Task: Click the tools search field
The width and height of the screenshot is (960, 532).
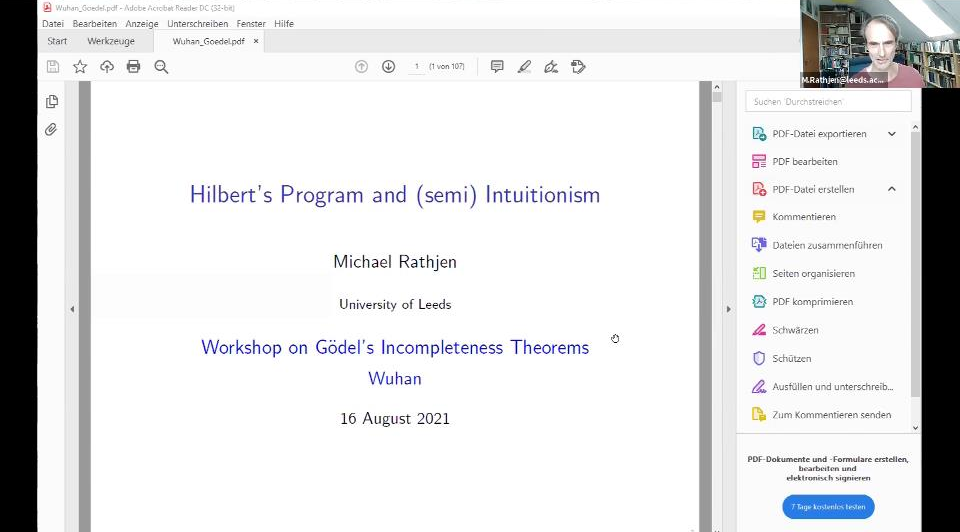Action: tap(828, 101)
